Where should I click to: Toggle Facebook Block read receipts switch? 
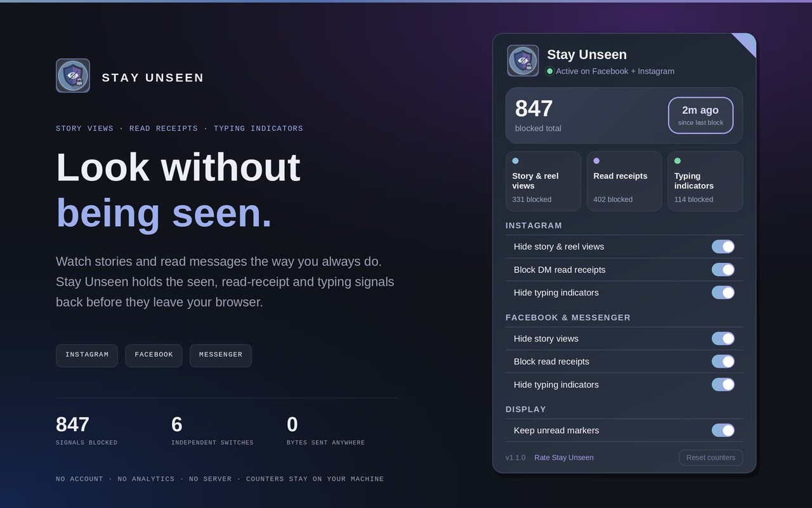[x=723, y=361]
